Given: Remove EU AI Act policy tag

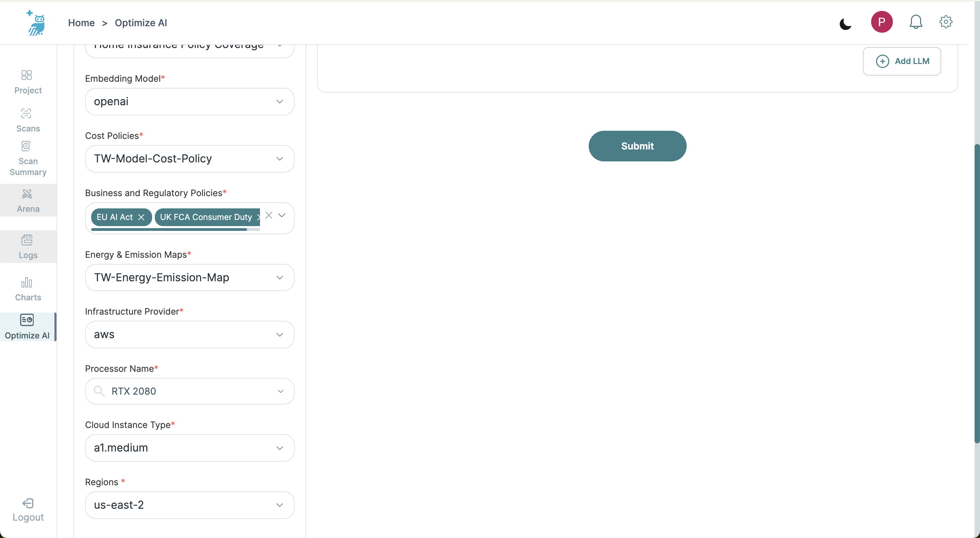Looking at the screenshot, I should [141, 217].
